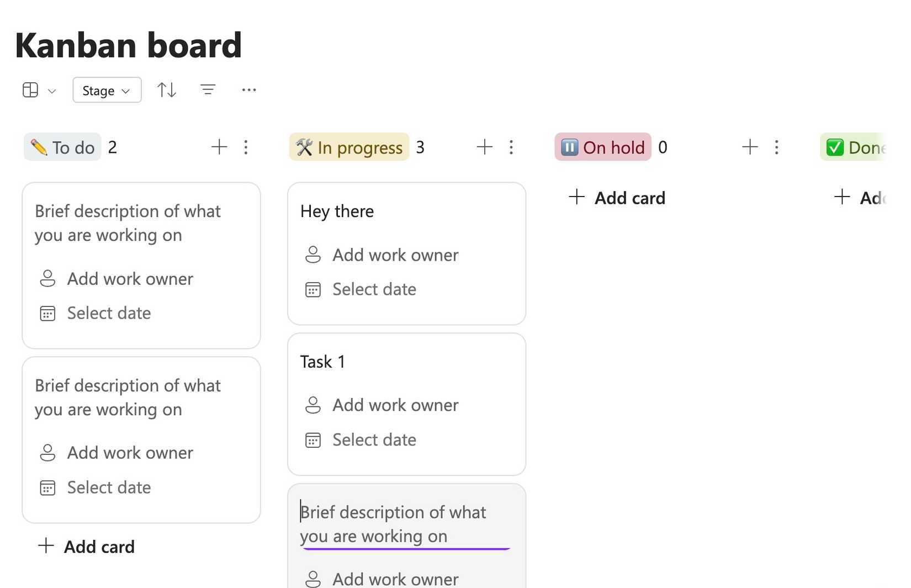Select the On hold stage label
Screen dimensions: 911x588
pos(602,147)
